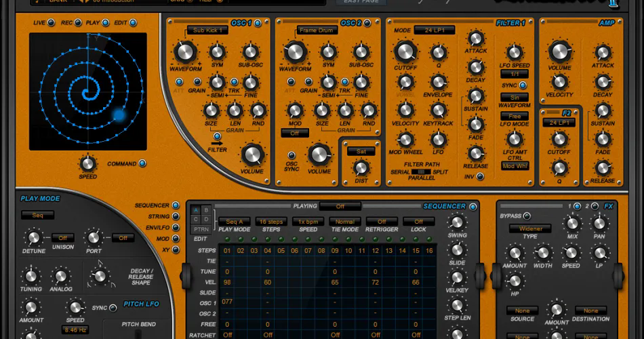The image size is (644, 339).
Task: Adjust the sequencer STEP LEN knob
Action: [x=457, y=305]
